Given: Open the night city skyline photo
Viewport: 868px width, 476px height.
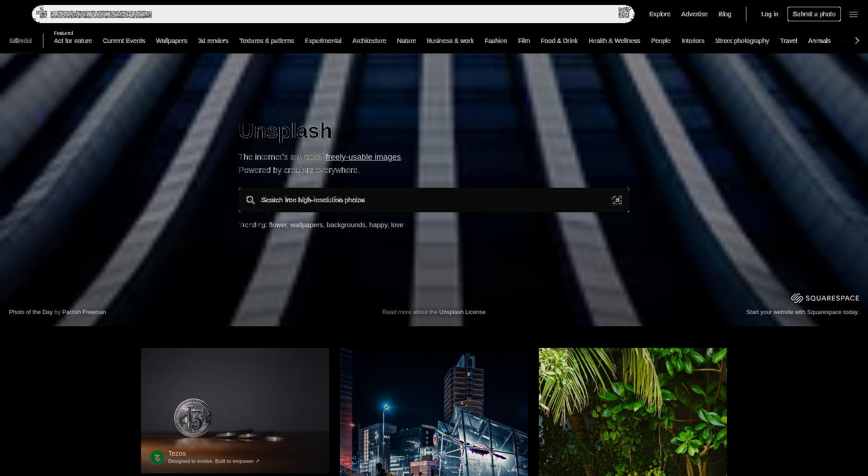Looking at the screenshot, I should (434, 412).
